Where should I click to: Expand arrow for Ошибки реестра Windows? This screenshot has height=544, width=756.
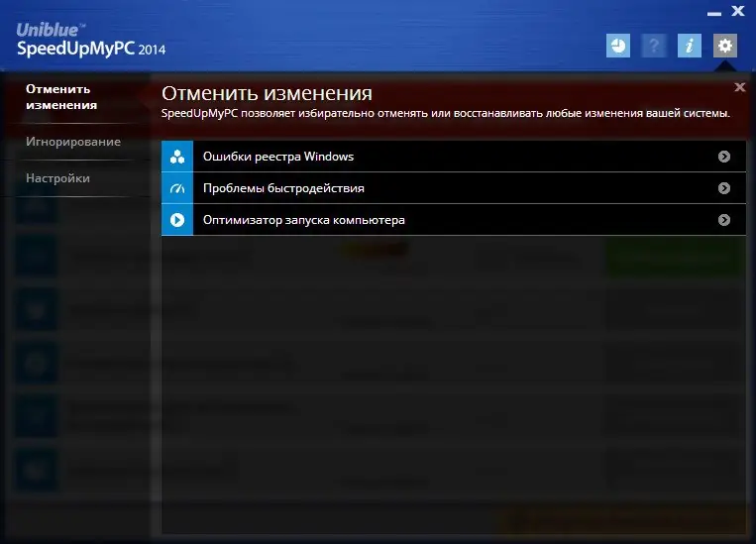(x=724, y=157)
